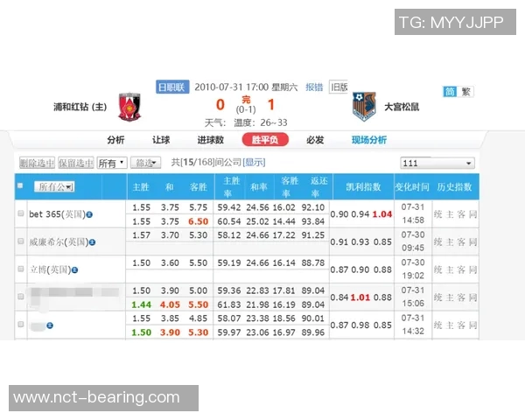Screen dimensions: 525x420
Task: Expand the 111 dropdown selector
Action: coord(437,163)
